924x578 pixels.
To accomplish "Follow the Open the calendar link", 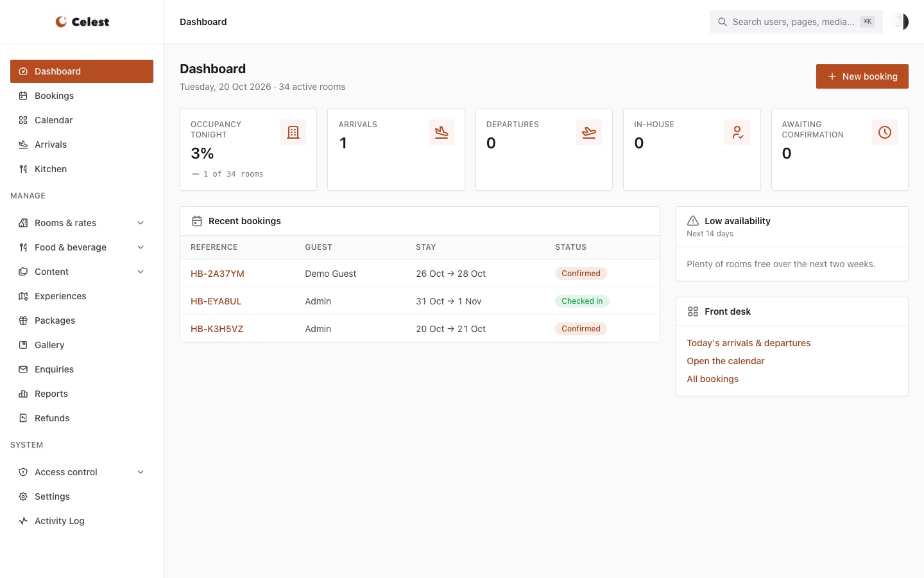I will click(x=726, y=361).
